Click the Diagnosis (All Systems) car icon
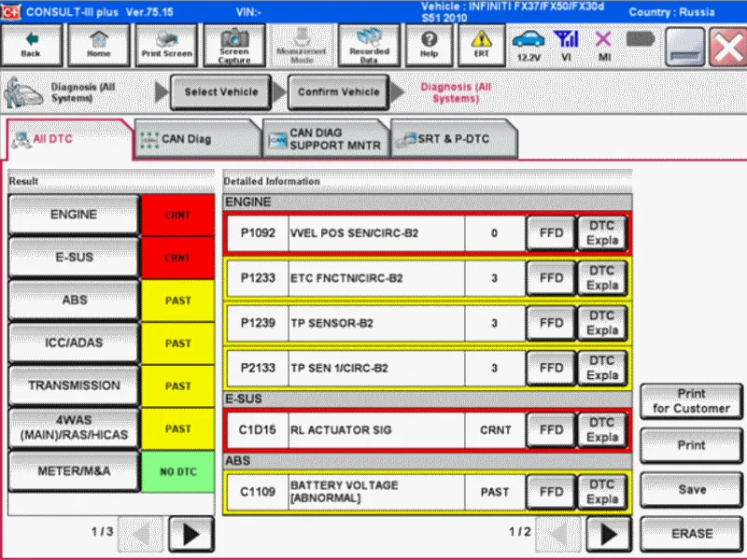Image resolution: width=747 pixels, height=560 pixels. pos(24,92)
